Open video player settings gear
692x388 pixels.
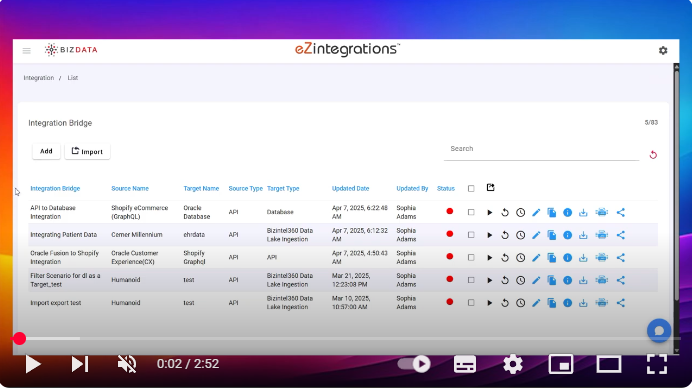(x=513, y=364)
